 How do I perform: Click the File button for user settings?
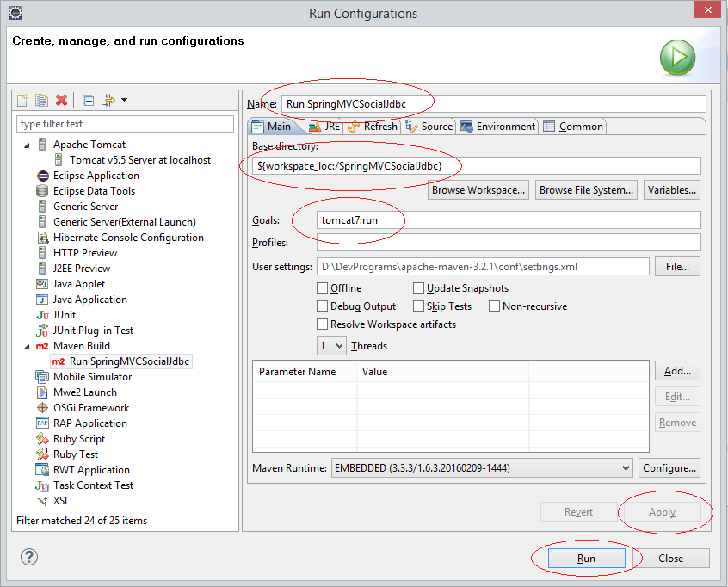[677, 267]
